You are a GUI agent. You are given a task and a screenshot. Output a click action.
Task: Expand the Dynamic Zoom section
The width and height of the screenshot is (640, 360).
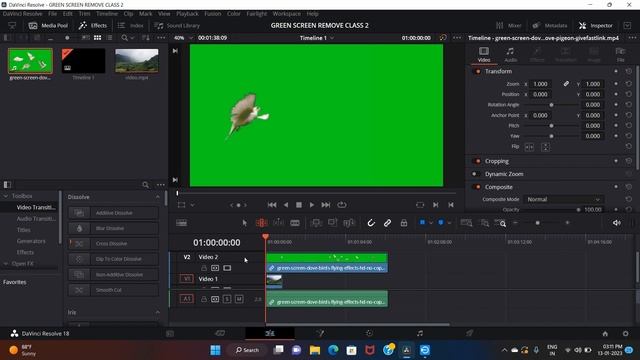(504, 174)
